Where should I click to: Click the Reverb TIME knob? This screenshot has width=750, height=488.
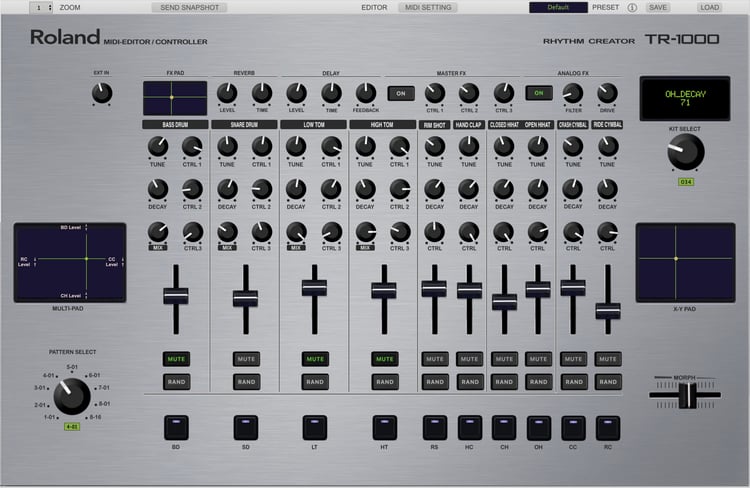(x=262, y=93)
